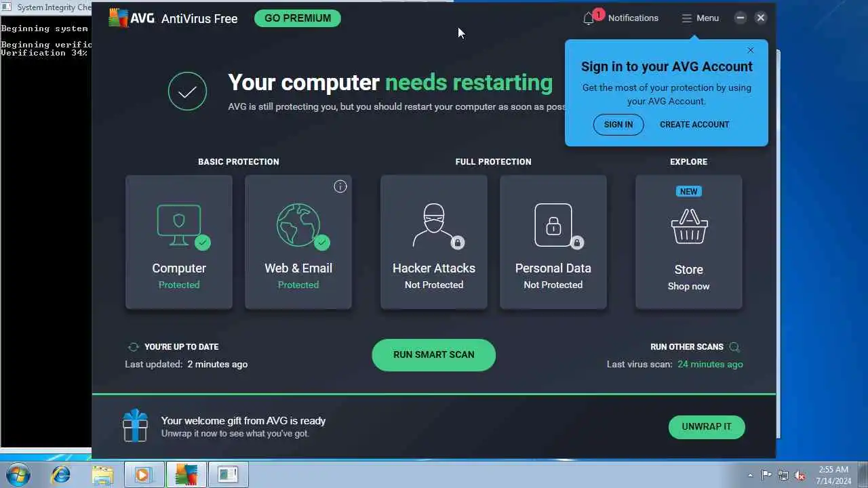Image resolution: width=868 pixels, height=488 pixels.
Task: Open the Web & Email globe icon
Action: tap(298, 225)
